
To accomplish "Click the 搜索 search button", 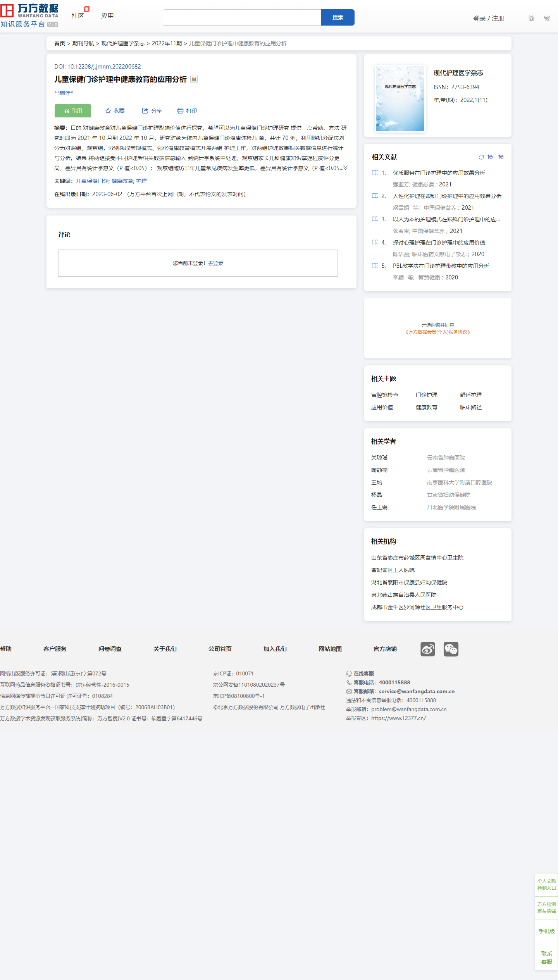I will pyautogui.click(x=338, y=17).
